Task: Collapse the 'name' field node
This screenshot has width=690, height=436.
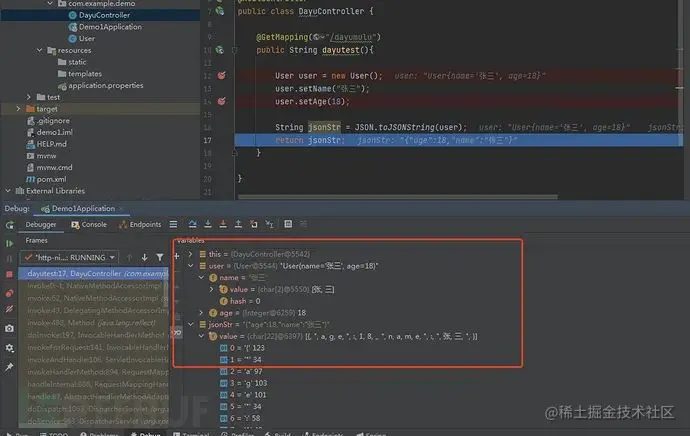Action: coord(201,278)
